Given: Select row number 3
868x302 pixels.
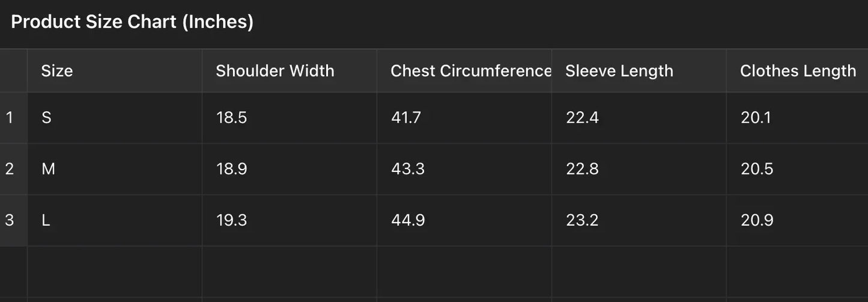Looking at the screenshot, I should click(x=10, y=220).
